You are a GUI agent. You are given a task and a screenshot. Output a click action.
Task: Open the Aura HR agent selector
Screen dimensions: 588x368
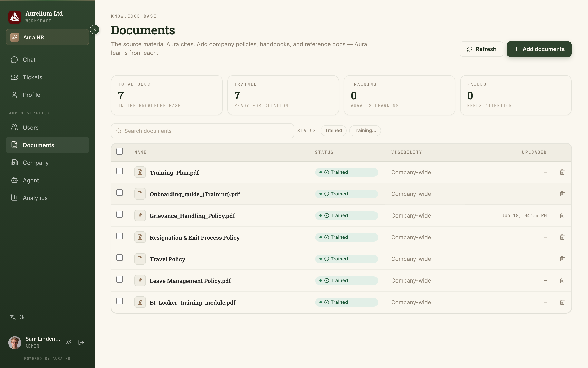47,37
